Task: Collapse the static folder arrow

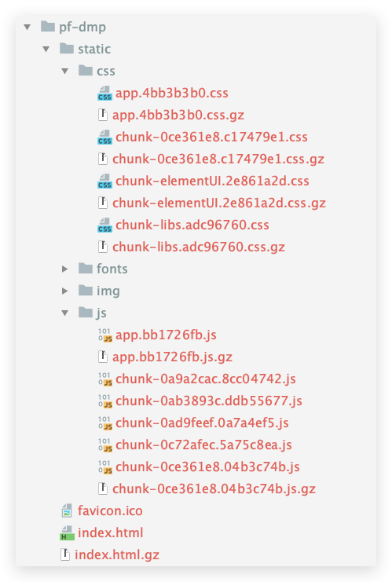Action: [46, 49]
